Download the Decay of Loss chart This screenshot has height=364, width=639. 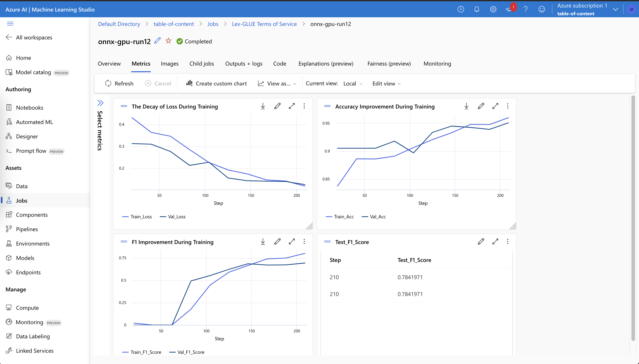[263, 106]
